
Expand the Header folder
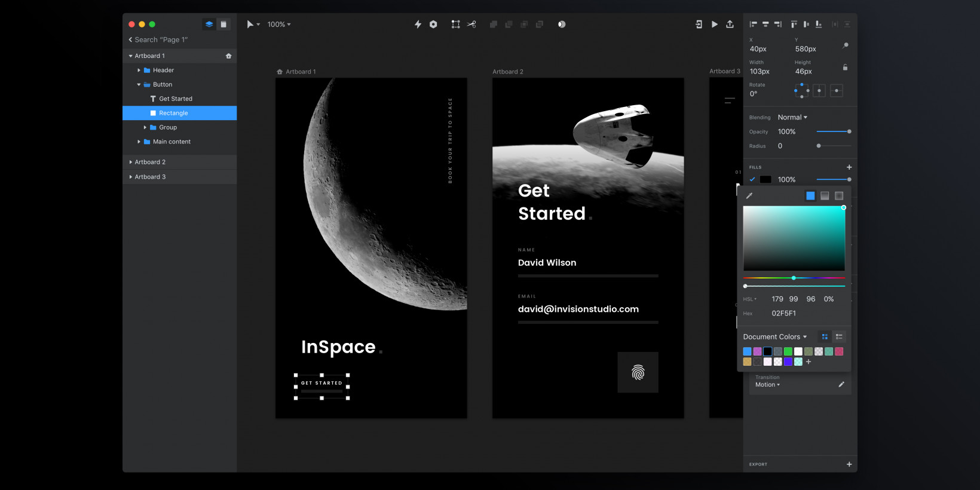[x=139, y=70]
